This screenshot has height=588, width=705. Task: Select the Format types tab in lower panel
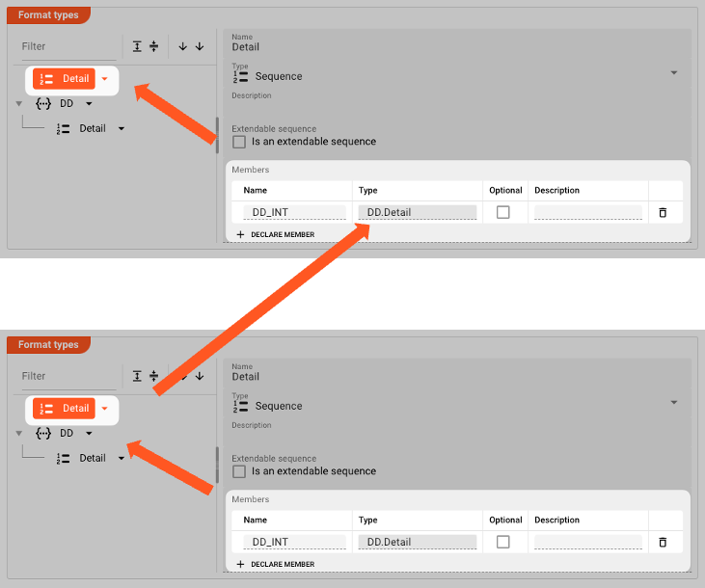coord(48,345)
